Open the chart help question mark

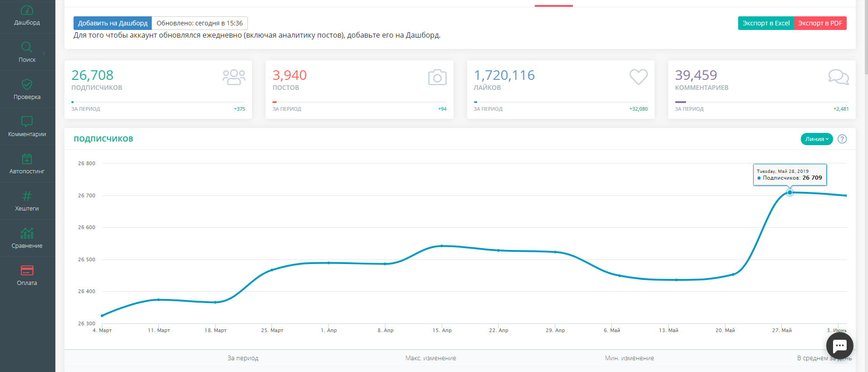pos(842,139)
